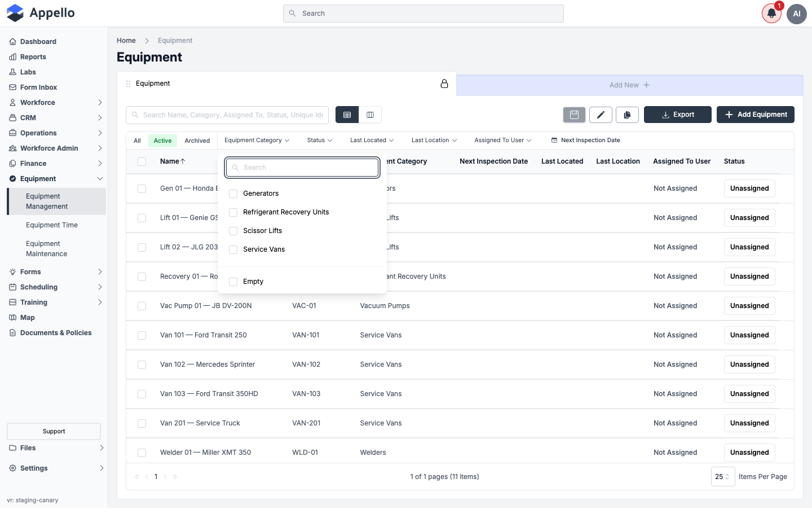Toggle the select-all header checkbox
This screenshot has width=812, height=518.
click(142, 161)
